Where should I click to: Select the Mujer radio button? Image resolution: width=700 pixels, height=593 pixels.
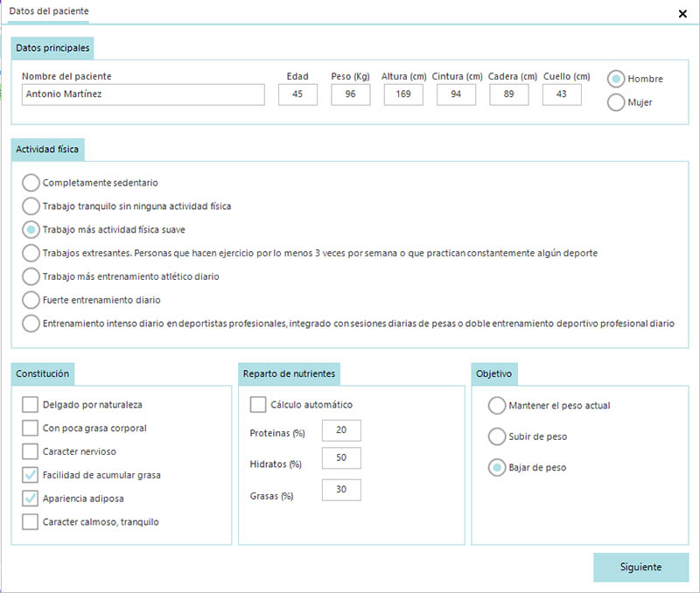coord(616,102)
